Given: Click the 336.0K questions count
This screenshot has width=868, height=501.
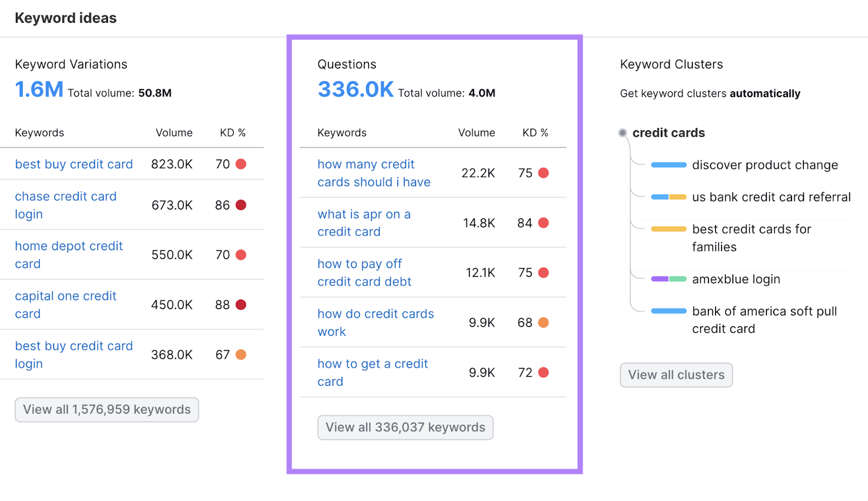Looking at the screenshot, I should coord(356,90).
